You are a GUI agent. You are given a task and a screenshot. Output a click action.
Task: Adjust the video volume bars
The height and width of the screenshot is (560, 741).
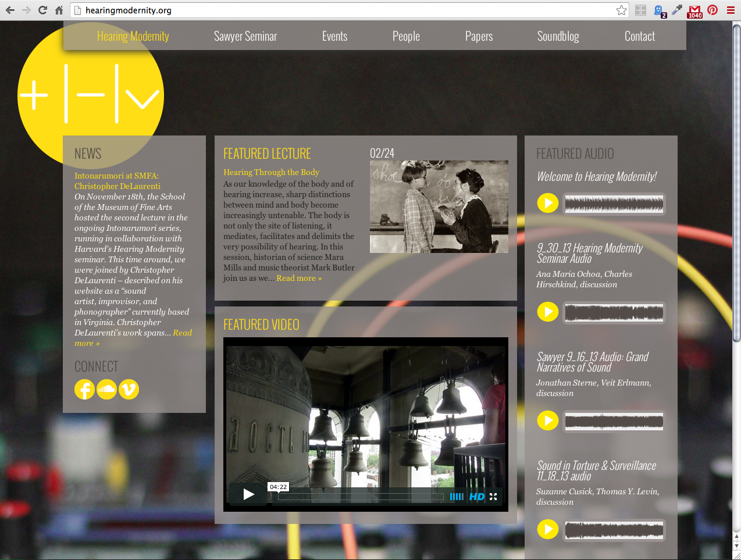pos(457,497)
